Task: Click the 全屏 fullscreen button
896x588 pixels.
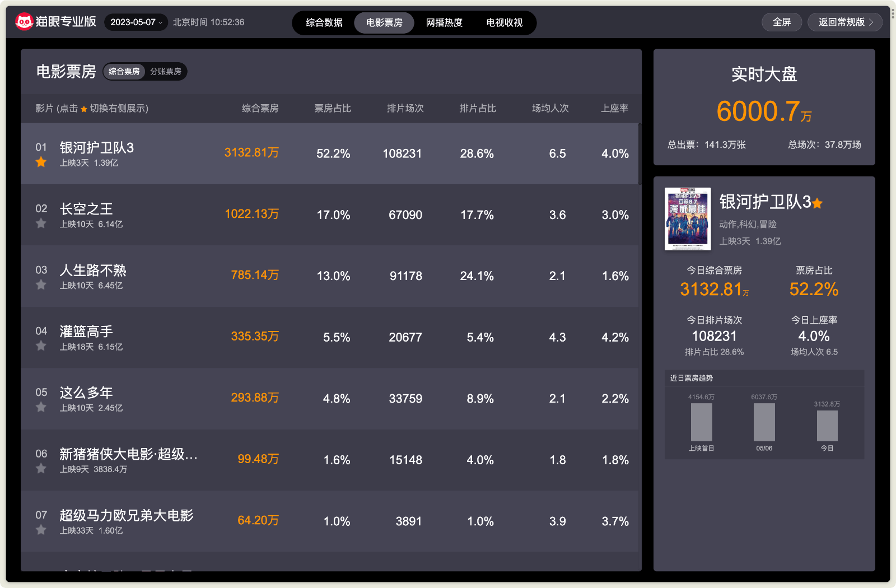Action: tap(782, 22)
